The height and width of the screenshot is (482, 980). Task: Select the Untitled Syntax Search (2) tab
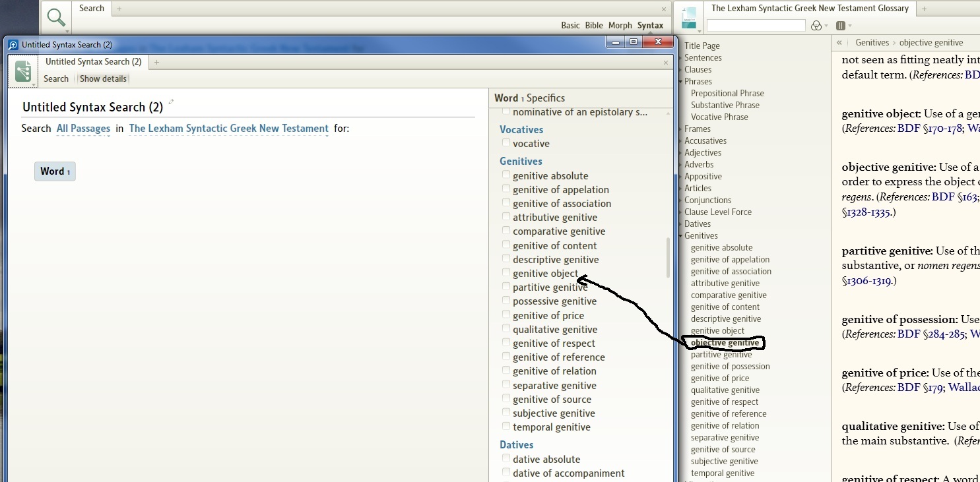pos(93,62)
